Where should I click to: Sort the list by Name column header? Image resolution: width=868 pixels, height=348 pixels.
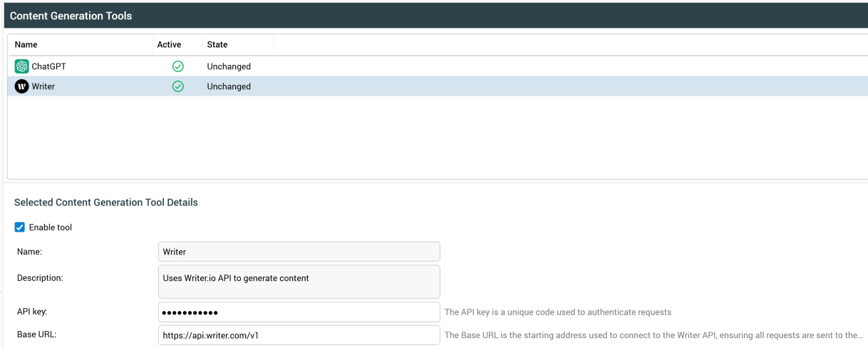pyautogui.click(x=26, y=44)
